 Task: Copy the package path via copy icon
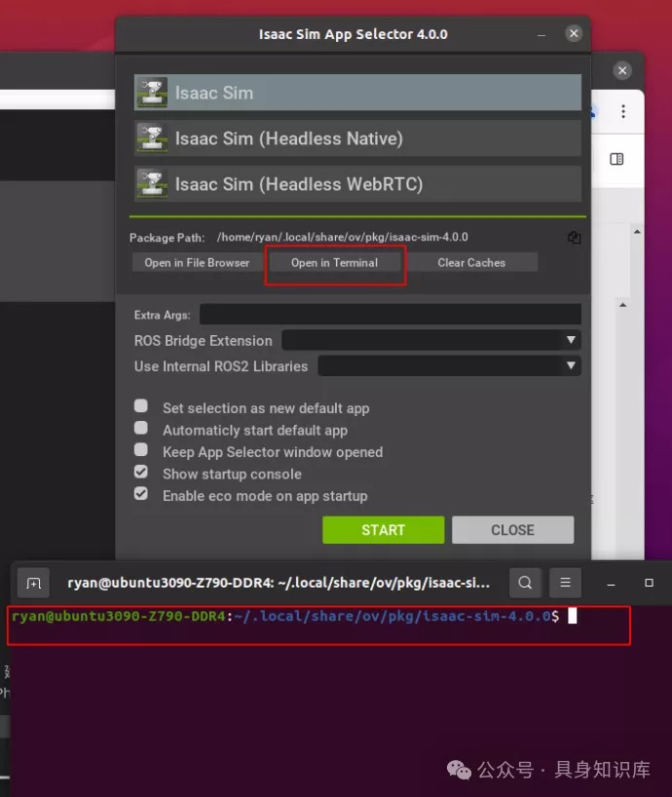point(574,237)
